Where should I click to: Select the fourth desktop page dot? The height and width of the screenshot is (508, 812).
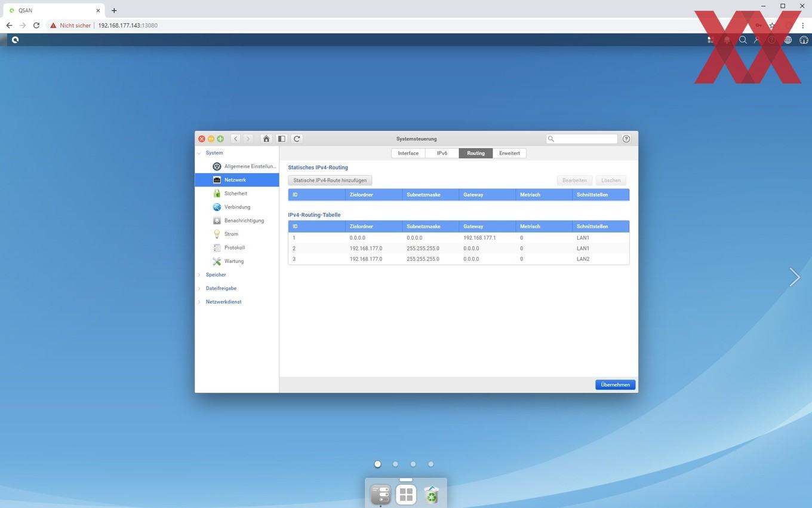pyautogui.click(x=430, y=464)
